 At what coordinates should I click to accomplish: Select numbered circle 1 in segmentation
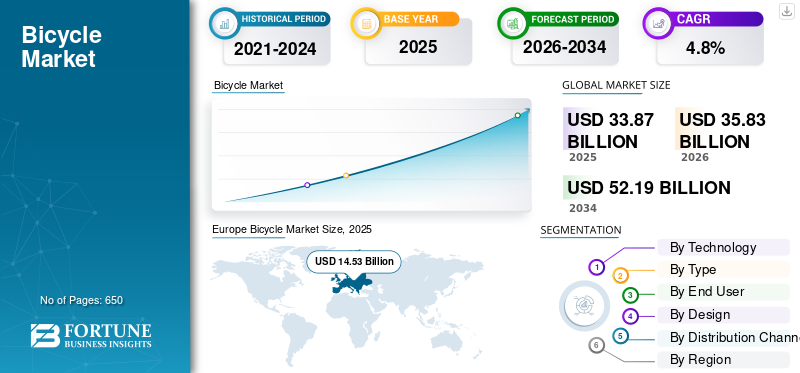click(596, 267)
